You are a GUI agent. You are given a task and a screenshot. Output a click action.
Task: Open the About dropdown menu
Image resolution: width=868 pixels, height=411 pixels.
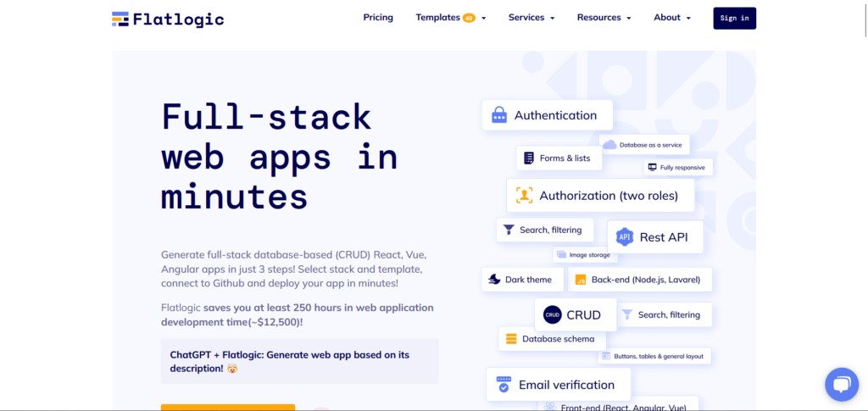pos(671,18)
